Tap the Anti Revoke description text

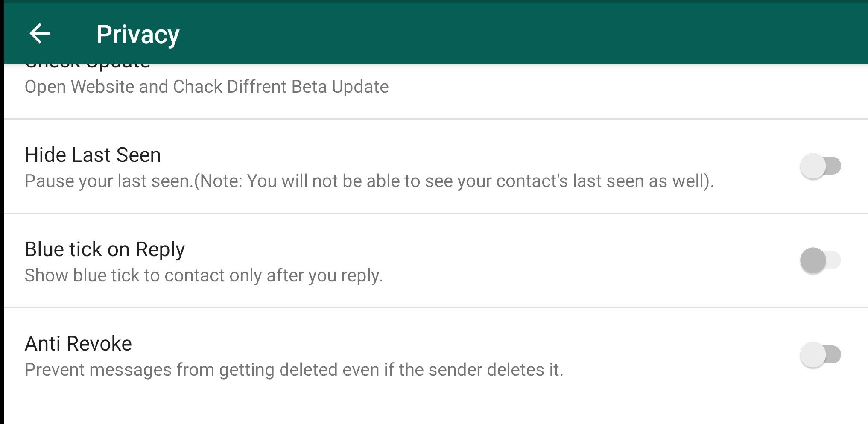pos(295,369)
